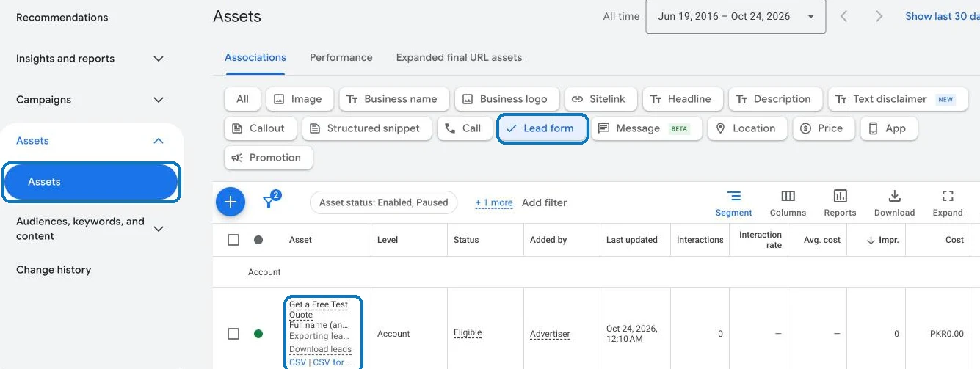Select the Structured snippet filter chip
Image resolution: width=980 pixels, height=369 pixels.
click(366, 128)
